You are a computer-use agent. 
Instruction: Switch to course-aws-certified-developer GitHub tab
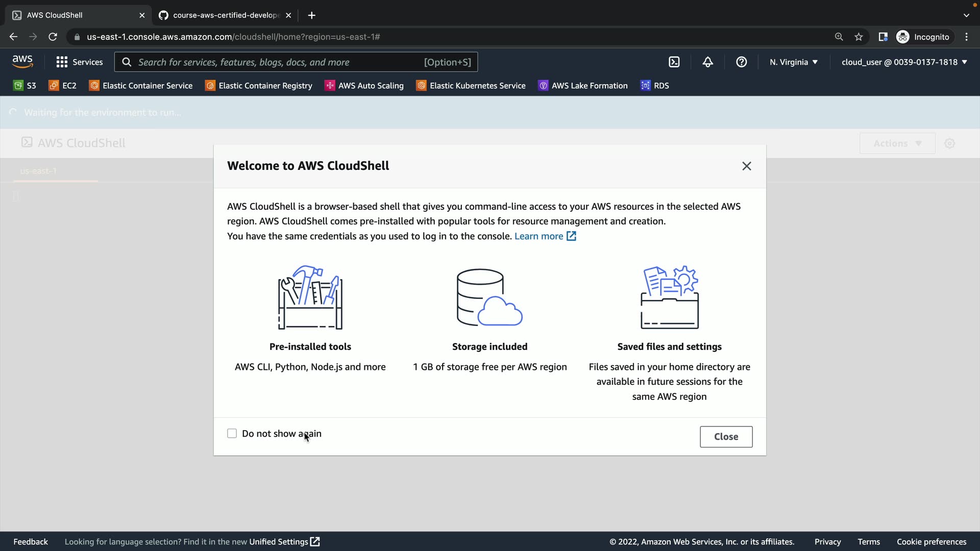tap(225, 15)
